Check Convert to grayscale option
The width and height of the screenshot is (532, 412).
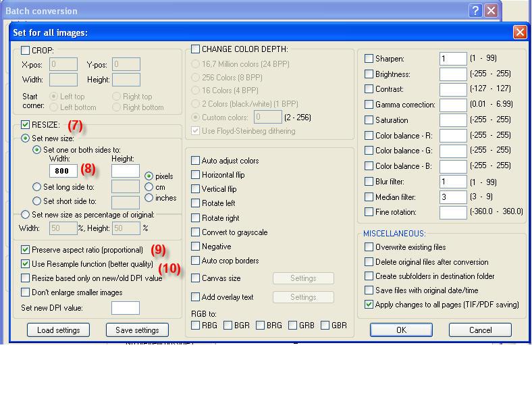(x=196, y=232)
